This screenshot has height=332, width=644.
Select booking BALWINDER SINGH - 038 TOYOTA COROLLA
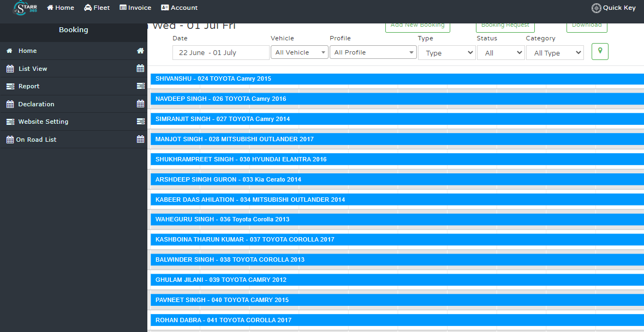coord(397,260)
